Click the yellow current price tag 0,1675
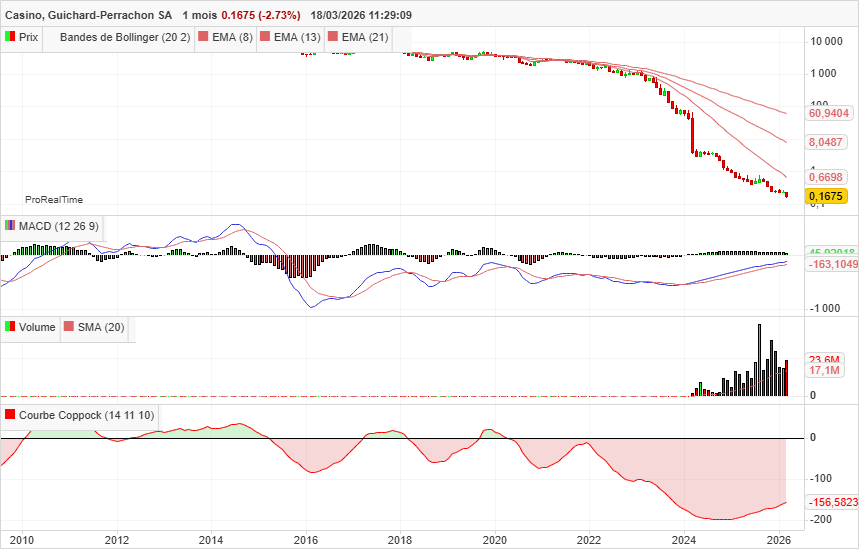 pyautogui.click(x=826, y=196)
